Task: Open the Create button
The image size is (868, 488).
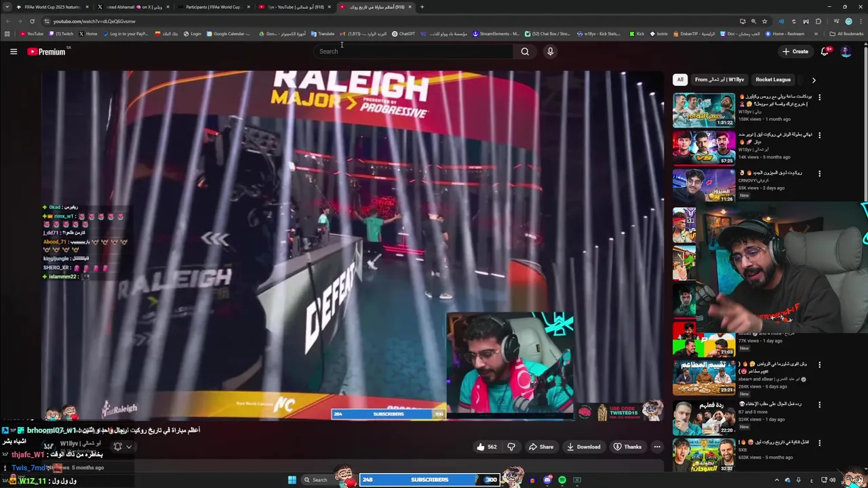Action: (x=795, y=52)
